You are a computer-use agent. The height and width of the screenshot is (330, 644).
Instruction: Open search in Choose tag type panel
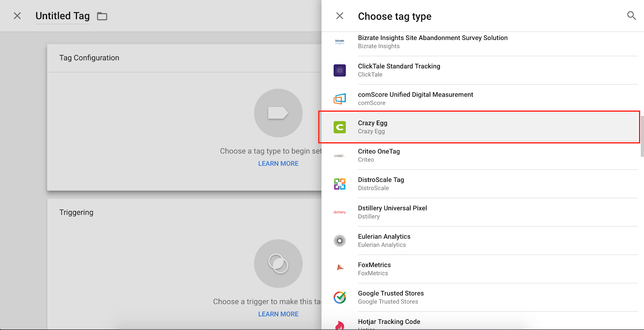(x=632, y=16)
